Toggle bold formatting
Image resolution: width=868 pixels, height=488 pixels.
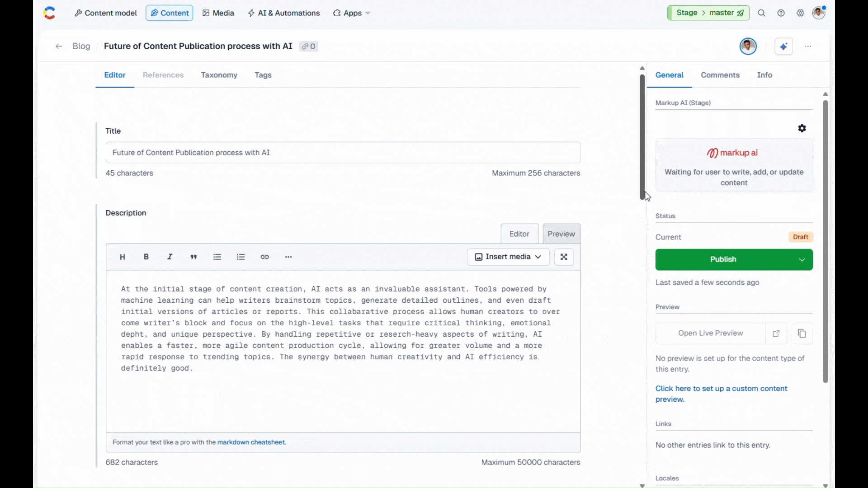(146, 257)
